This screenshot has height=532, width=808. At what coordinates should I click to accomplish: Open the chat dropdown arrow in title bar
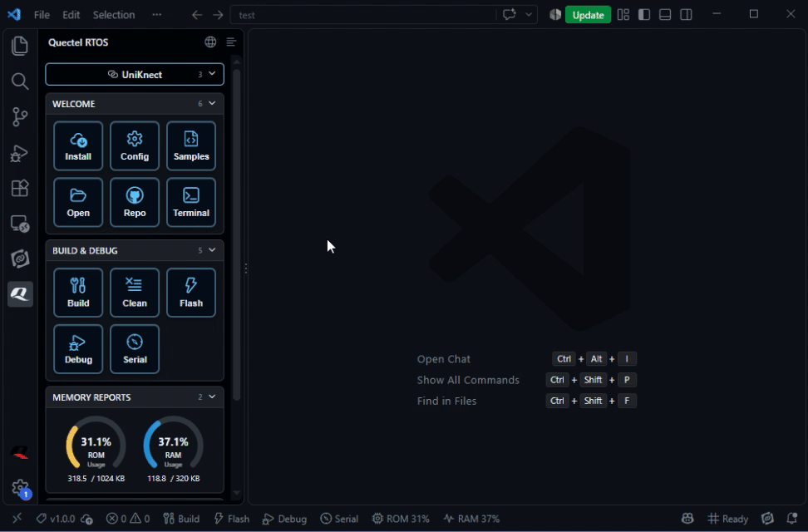pos(529,14)
